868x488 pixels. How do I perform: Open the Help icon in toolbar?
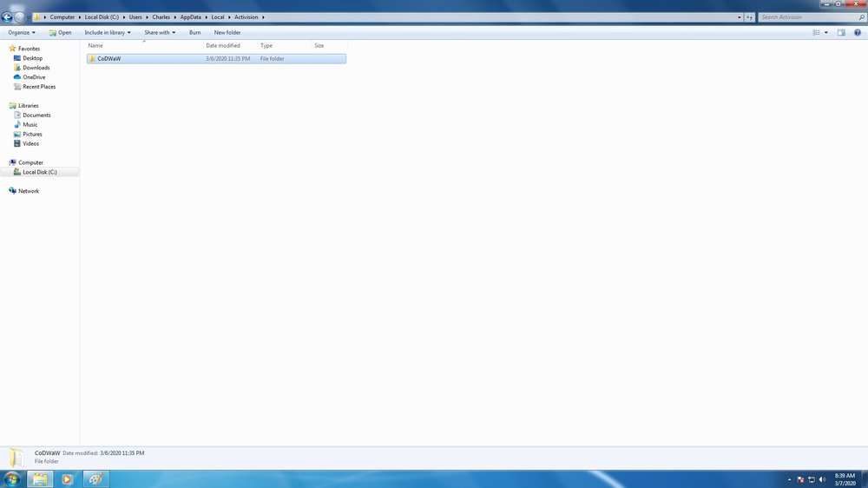tap(857, 33)
